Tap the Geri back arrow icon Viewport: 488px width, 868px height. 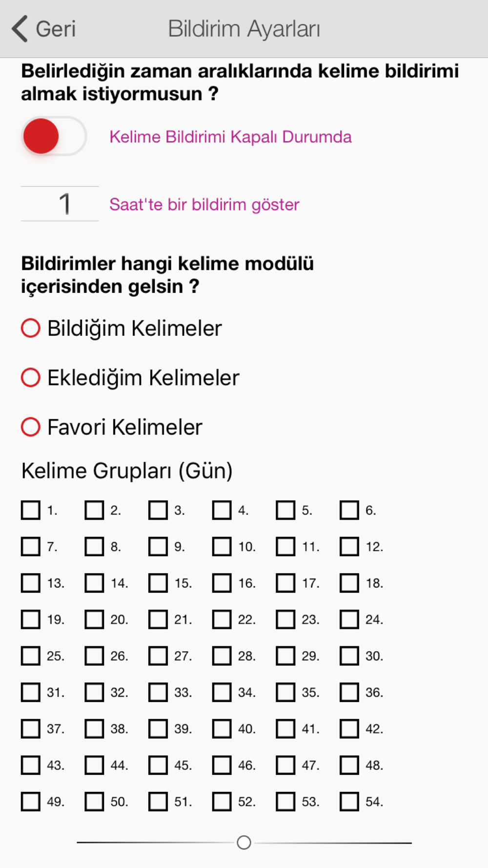click(20, 29)
